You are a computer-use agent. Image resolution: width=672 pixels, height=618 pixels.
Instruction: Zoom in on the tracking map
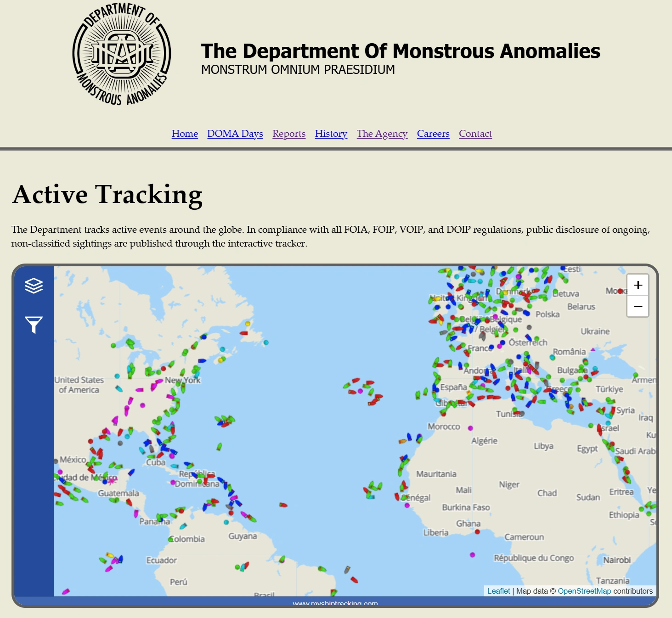[638, 285]
